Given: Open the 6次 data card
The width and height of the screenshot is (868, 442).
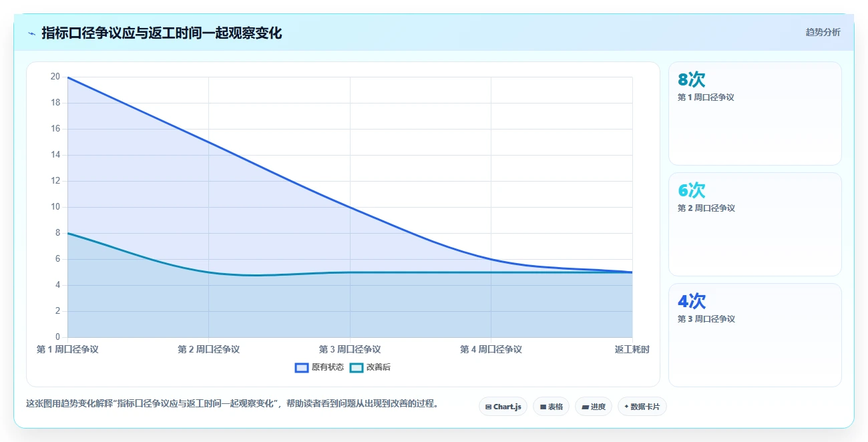Looking at the screenshot, I should (x=754, y=224).
